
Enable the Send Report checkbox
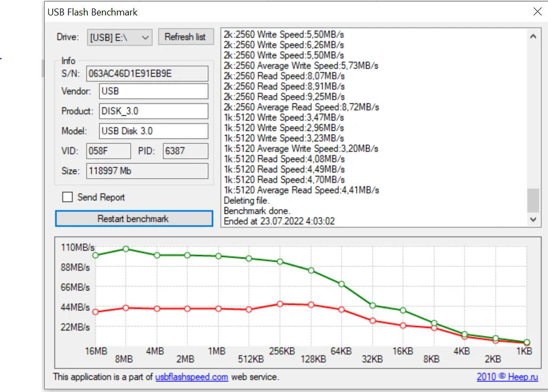pos(68,197)
